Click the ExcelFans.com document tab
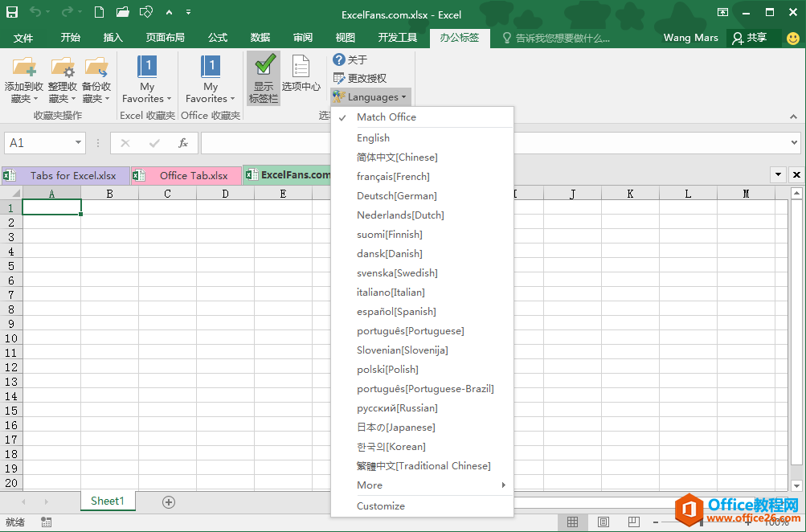 pyautogui.click(x=287, y=175)
